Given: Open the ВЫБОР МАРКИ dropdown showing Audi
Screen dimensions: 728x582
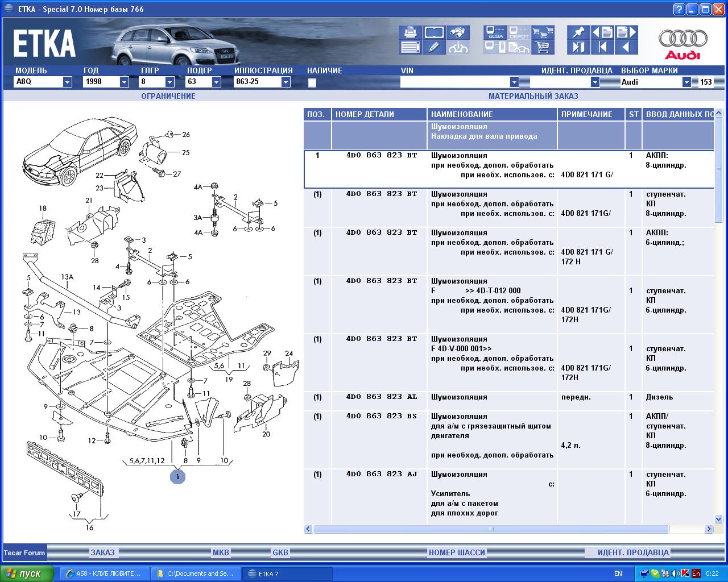Looking at the screenshot, I should [686, 82].
